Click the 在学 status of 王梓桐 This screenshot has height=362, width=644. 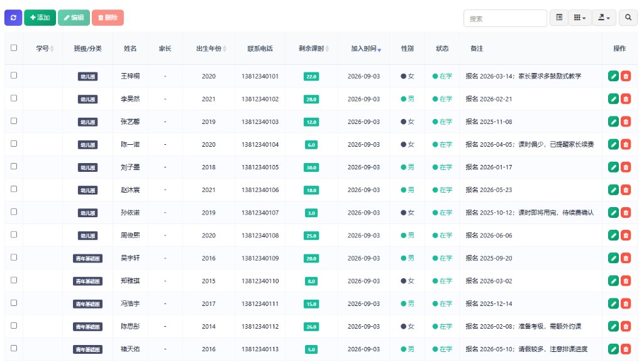pyautogui.click(x=442, y=76)
